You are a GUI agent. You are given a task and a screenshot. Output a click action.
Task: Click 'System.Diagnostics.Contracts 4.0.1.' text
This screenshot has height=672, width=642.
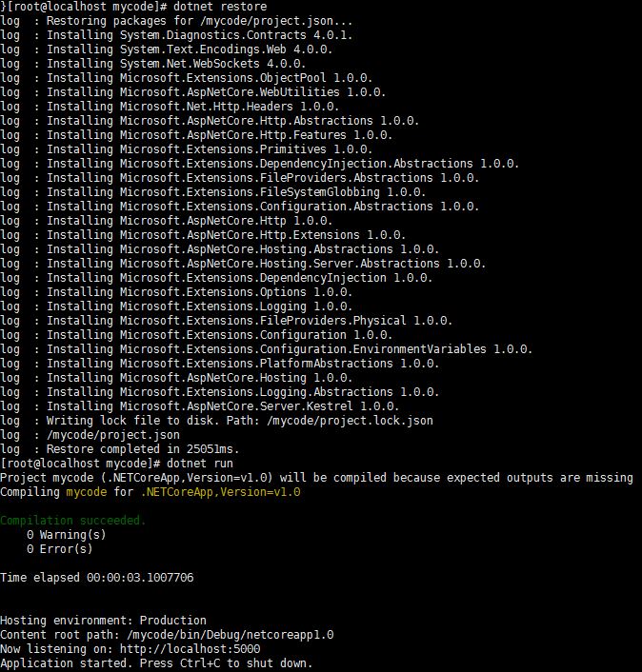pyautogui.click(x=236, y=35)
